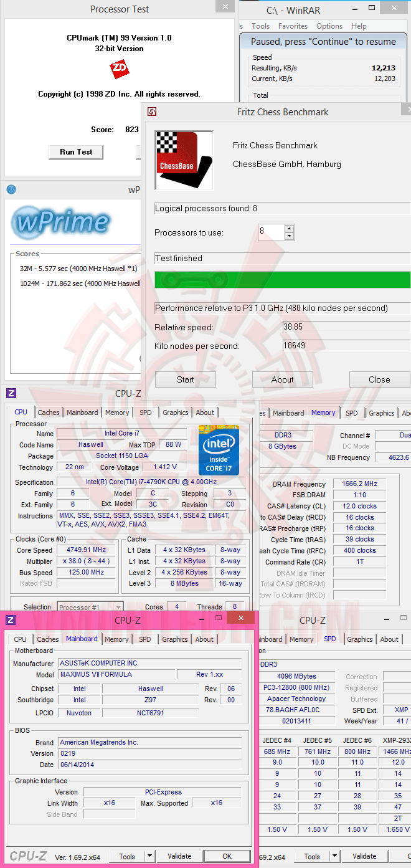Image resolution: width=411 pixels, height=868 pixels.
Task: Click the Package value Socket 1150 LGA
Action: point(122,456)
